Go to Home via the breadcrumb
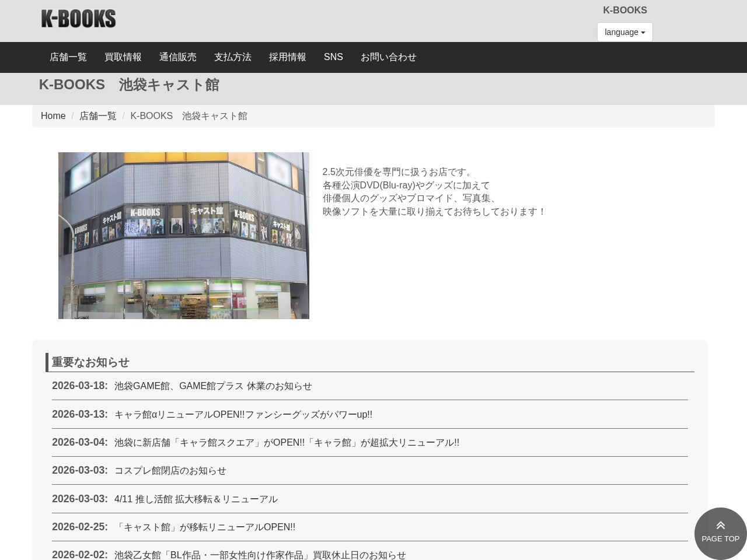The height and width of the screenshot is (560, 747). pos(53,116)
